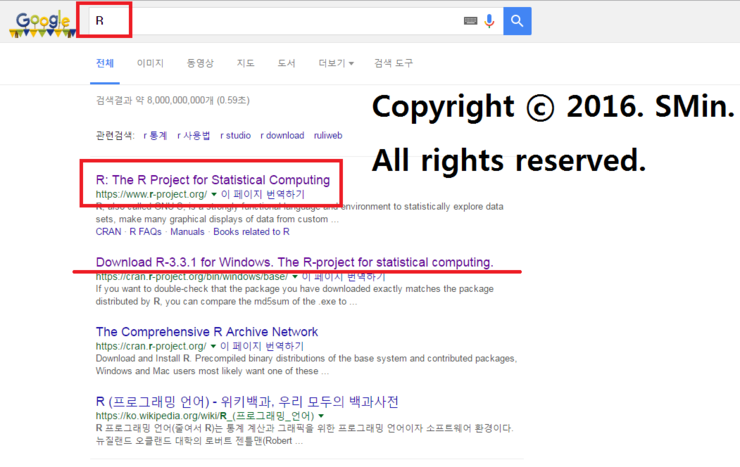Image resolution: width=740 pixels, height=467 pixels.
Task: Open the on-screen keyboard icon
Action: (x=471, y=21)
